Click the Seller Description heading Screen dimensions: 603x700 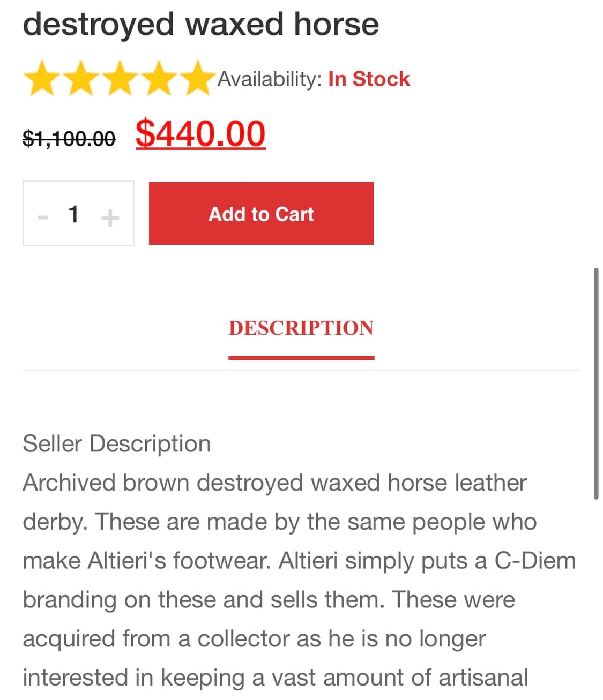[x=117, y=444]
